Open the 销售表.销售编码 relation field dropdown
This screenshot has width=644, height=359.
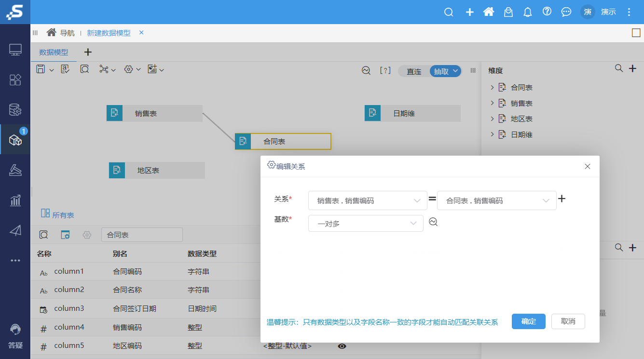click(368, 200)
